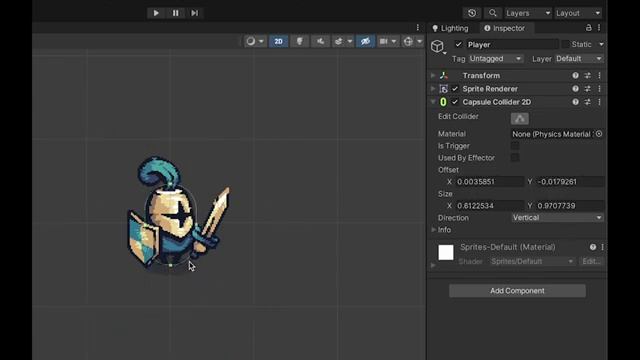Click the Step frame button

195,13
